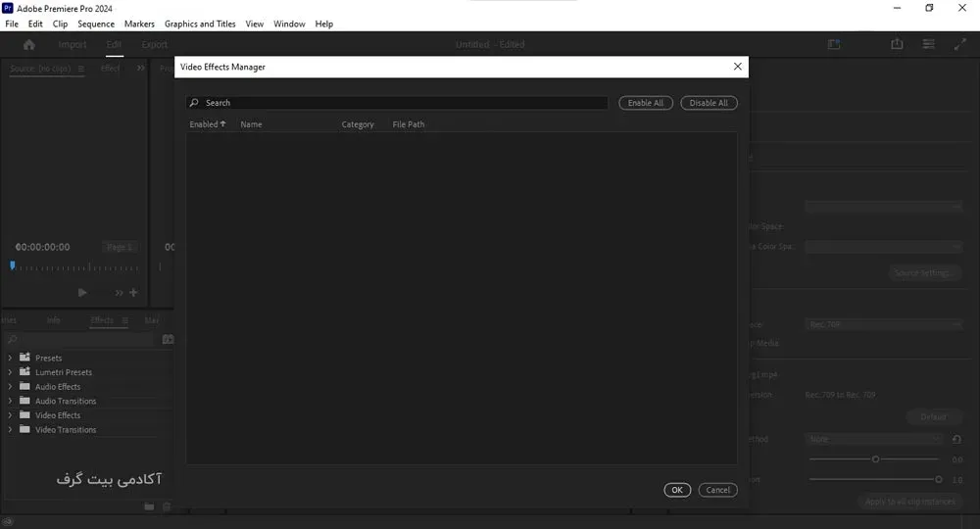This screenshot has width=980, height=529.
Task: Show hidden panel tabs double-chevron
Action: click(x=140, y=68)
